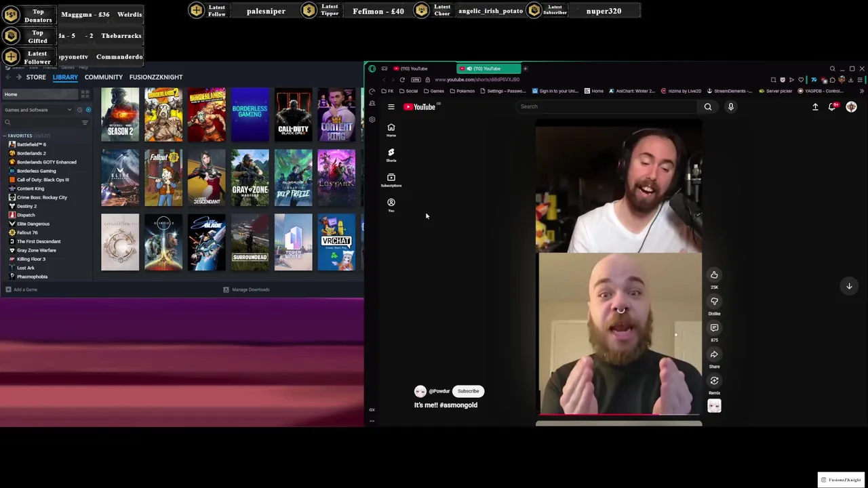Reload the browser page
The height and width of the screenshot is (488, 868).
[402, 80]
